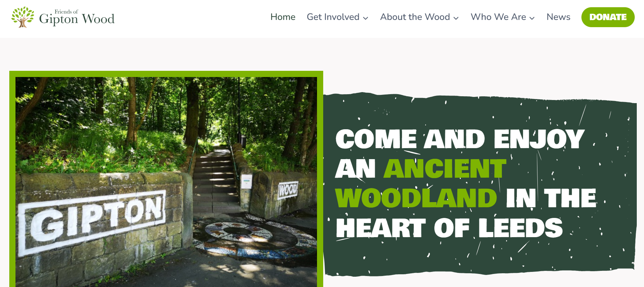Select the About the Wood menu
The width and height of the screenshot is (644, 287).
pyautogui.click(x=415, y=17)
